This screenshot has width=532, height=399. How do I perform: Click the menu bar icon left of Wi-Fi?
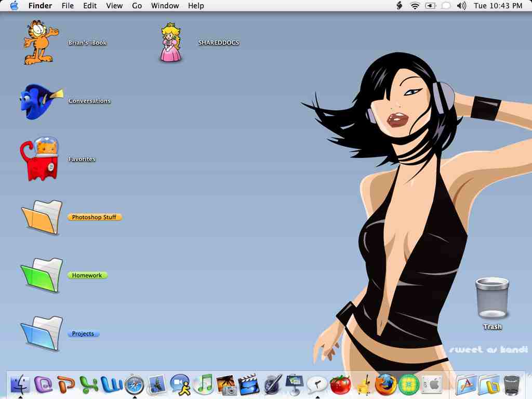[400, 6]
